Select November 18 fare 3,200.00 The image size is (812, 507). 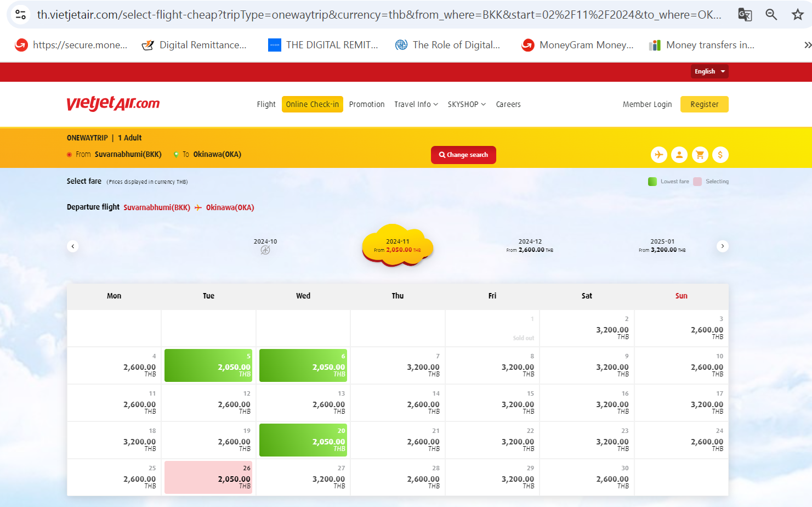[114, 440]
